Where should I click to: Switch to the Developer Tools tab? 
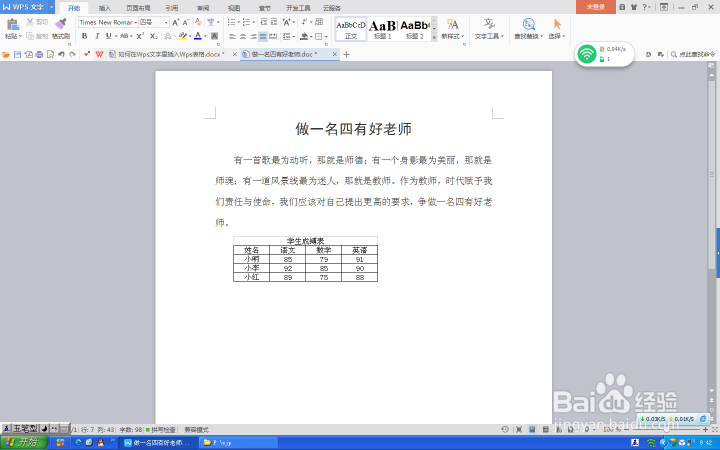[298, 8]
